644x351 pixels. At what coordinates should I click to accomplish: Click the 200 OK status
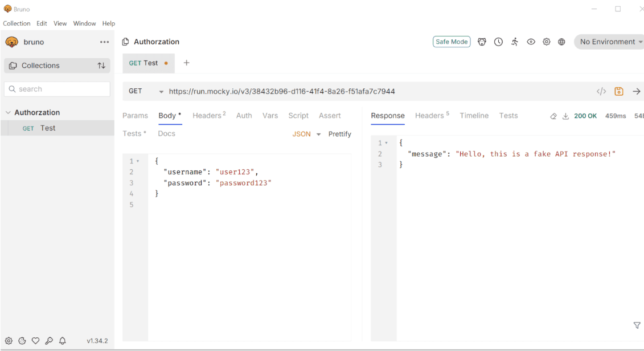pyautogui.click(x=585, y=116)
